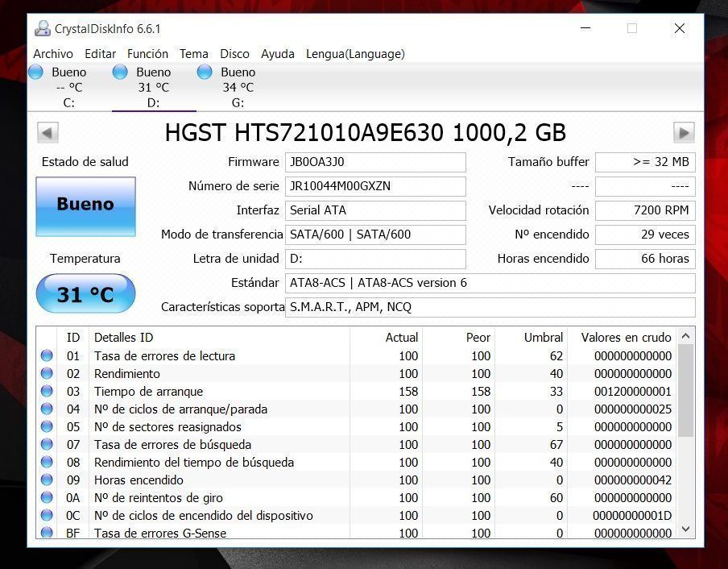
Task: Click the 31 °C temperature button
Action: [85, 295]
